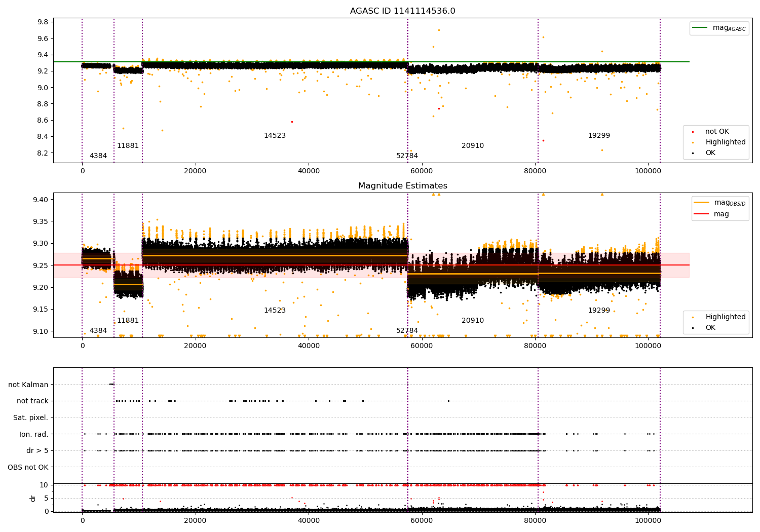Click the title 'AGASC ID 1141114536.0'

402,11
